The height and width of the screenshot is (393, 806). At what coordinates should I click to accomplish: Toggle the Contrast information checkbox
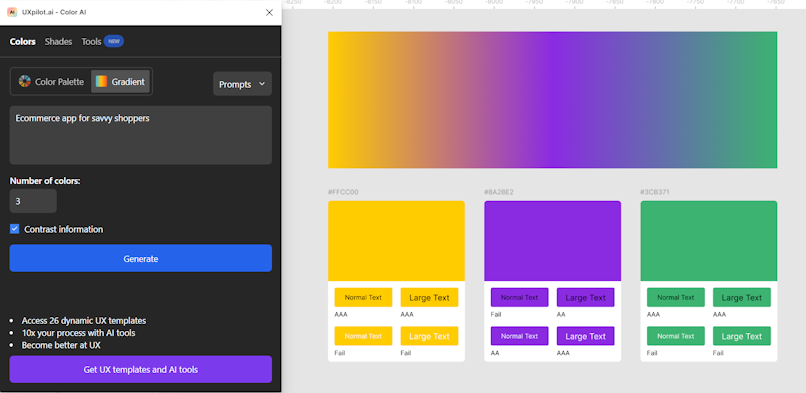pos(14,229)
